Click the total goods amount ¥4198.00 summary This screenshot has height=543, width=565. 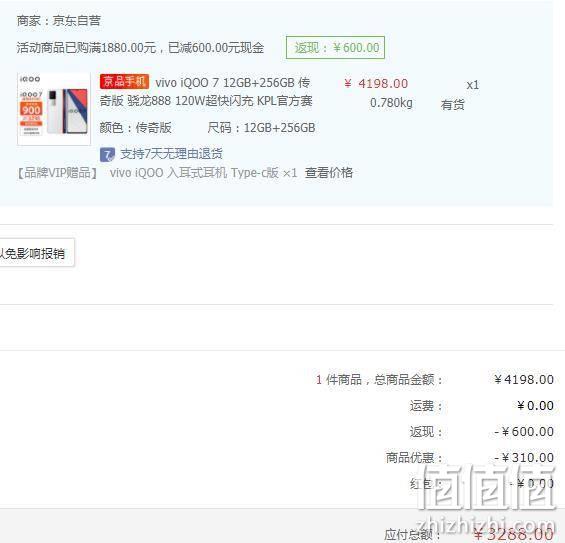click(x=524, y=379)
